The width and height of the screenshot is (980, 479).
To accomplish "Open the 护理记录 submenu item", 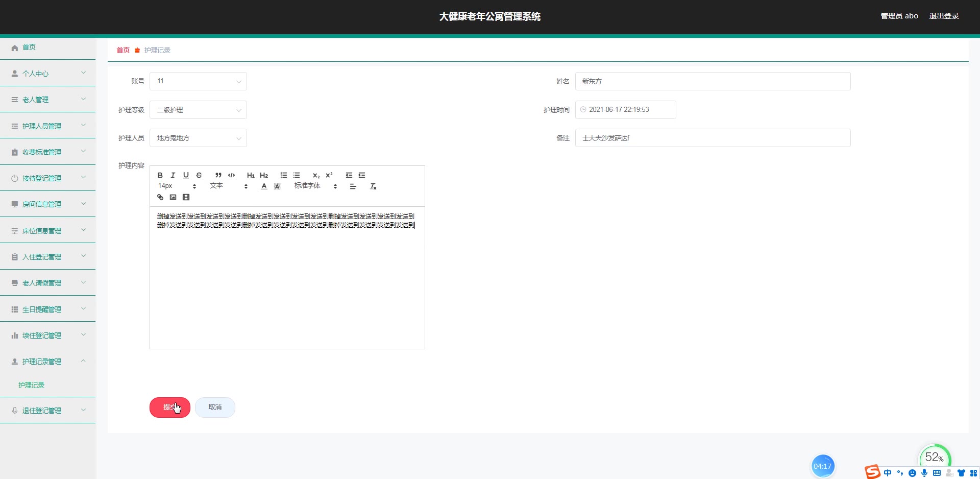I will tap(48, 385).
